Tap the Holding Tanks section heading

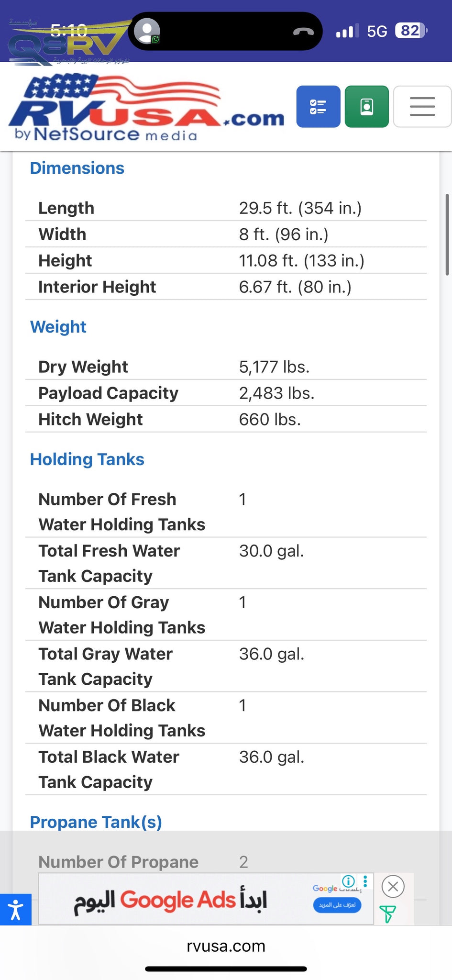click(87, 459)
